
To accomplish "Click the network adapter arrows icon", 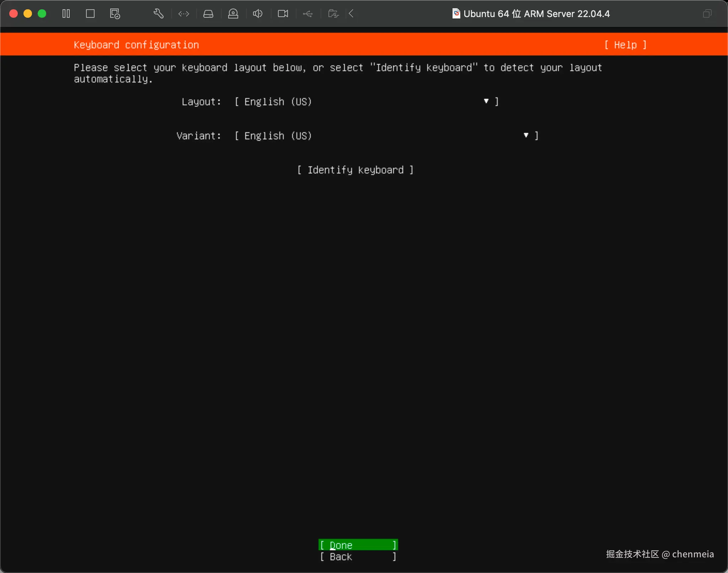I will 184,14.
